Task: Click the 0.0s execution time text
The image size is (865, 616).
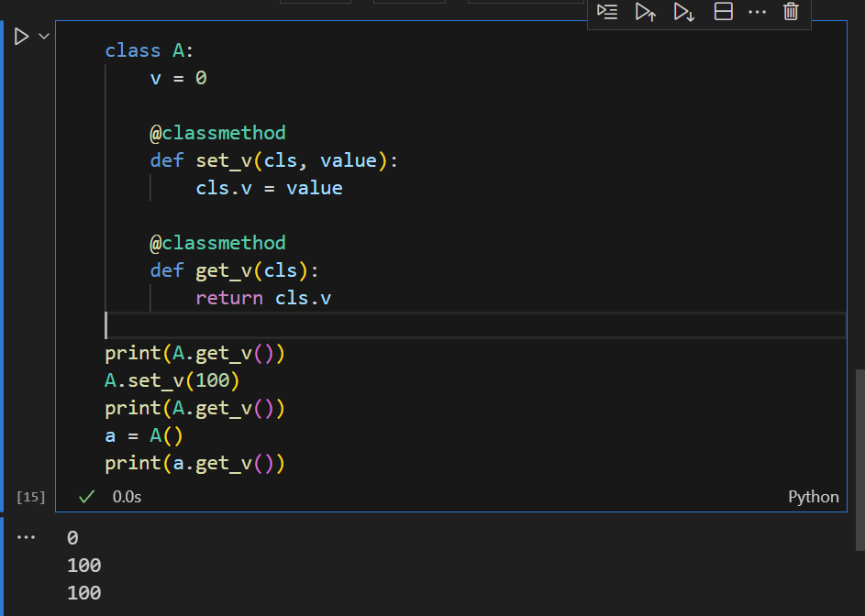Action: (127, 497)
